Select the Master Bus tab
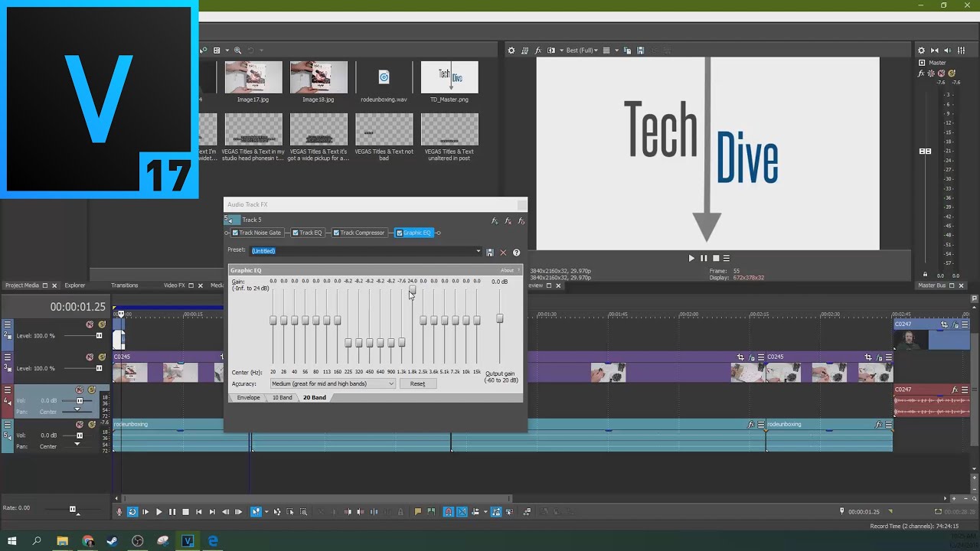The height and width of the screenshot is (551, 980). click(x=932, y=285)
